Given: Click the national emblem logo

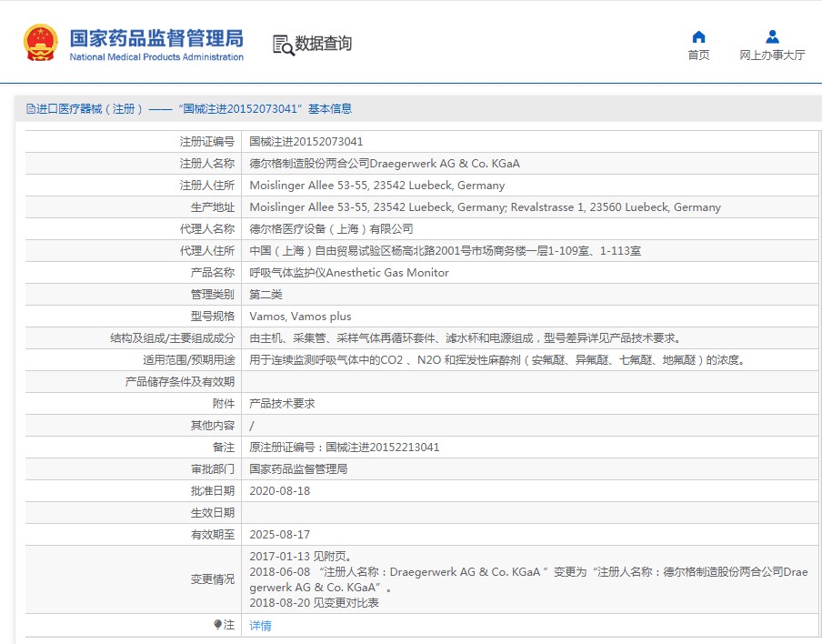Looking at the screenshot, I should 40,43.
